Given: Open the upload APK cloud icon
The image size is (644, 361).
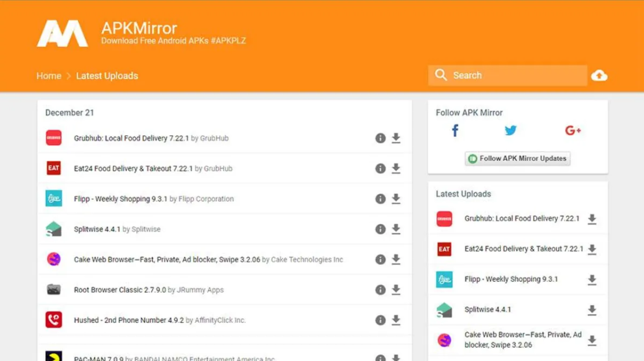Looking at the screenshot, I should (x=599, y=76).
